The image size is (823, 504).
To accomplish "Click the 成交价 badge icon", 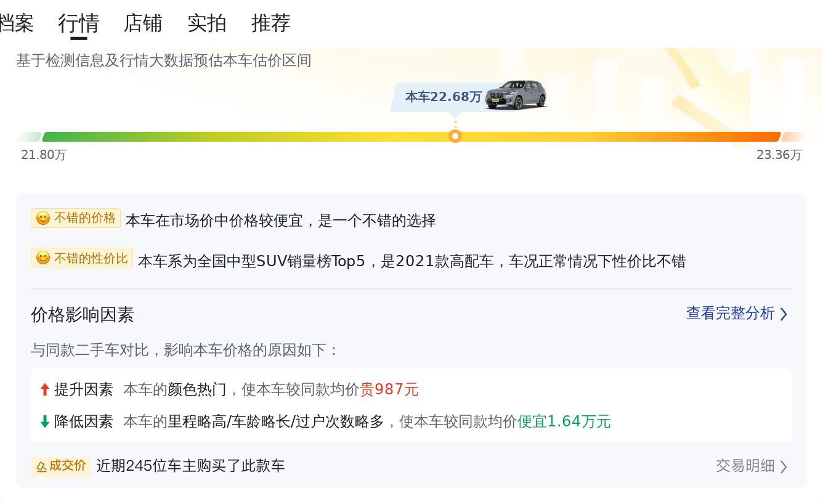I will [x=41, y=467].
